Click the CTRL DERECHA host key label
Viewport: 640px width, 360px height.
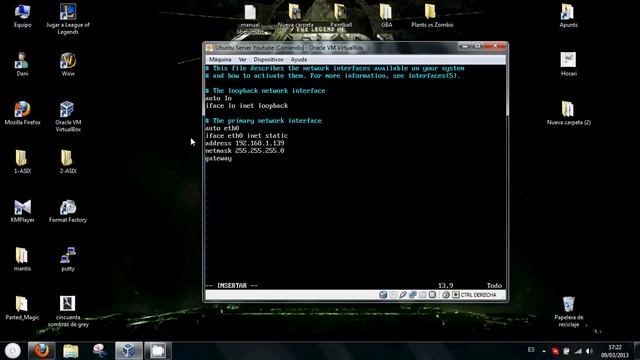click(478, 295)
